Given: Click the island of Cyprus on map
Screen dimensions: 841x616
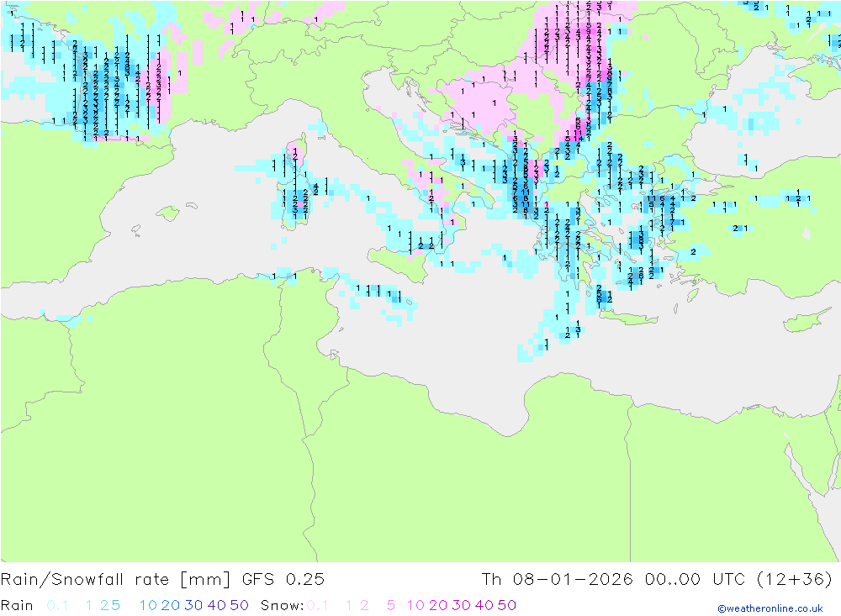Looking at the screenshot, I should point(805,320).
